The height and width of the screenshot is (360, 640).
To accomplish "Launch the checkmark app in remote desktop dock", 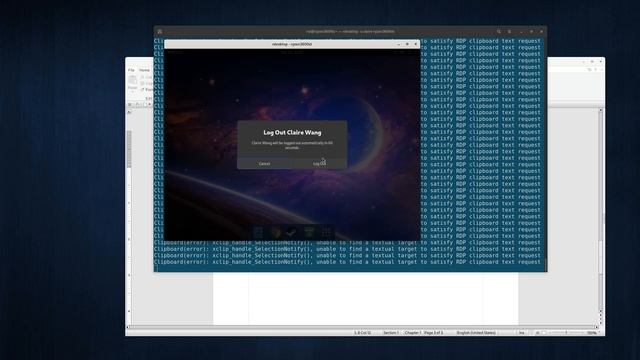I will pyautogui.click(x=291, y=233).
